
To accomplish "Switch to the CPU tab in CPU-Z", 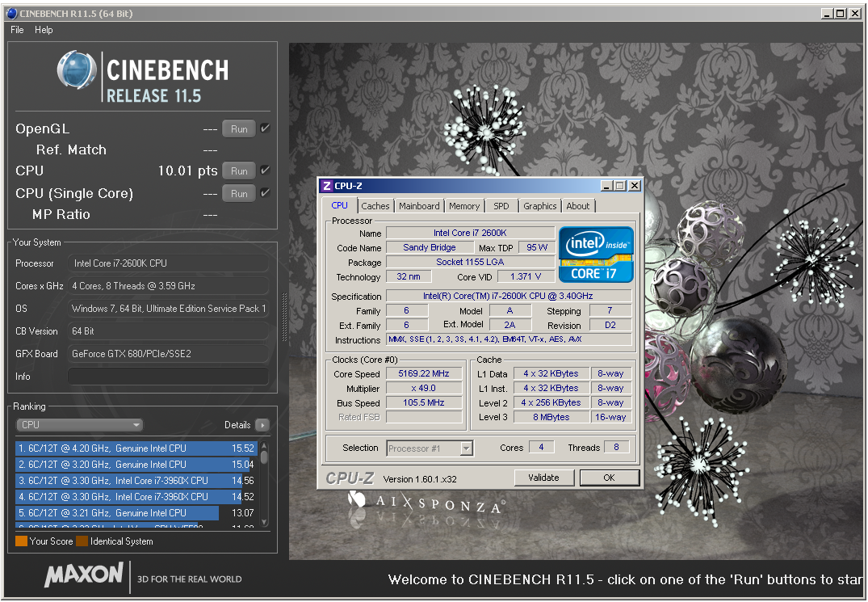I will coord(339,205).
